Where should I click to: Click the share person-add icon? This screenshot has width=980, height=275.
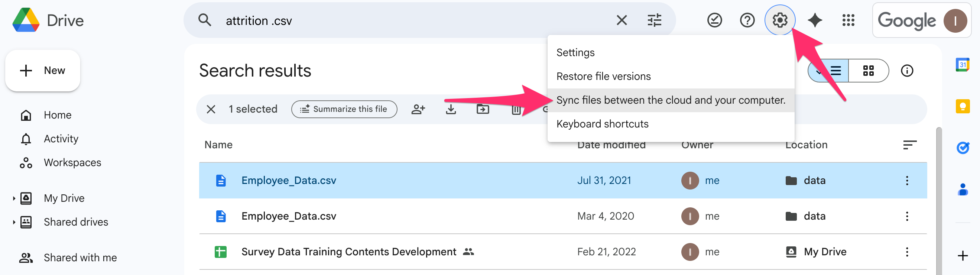(x=418, y=110)
